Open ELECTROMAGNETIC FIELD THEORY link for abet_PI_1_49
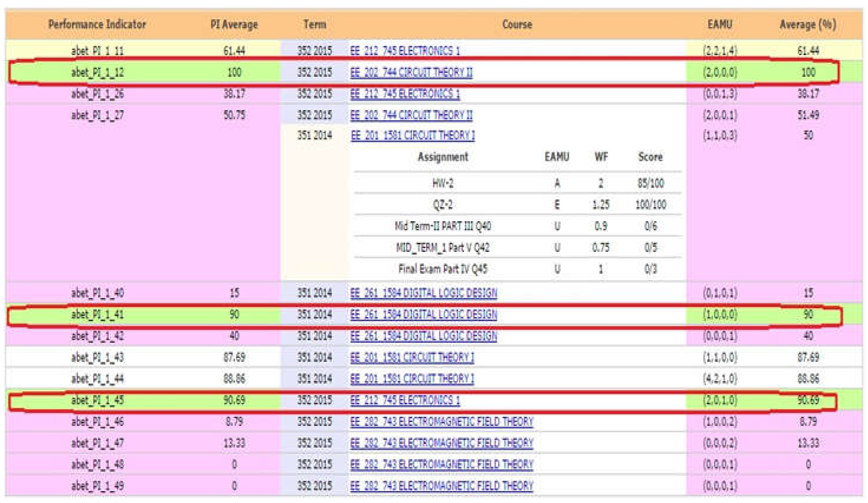Image resolution: width=868 pixels, height=503 pixels. [x=441, y=486]
